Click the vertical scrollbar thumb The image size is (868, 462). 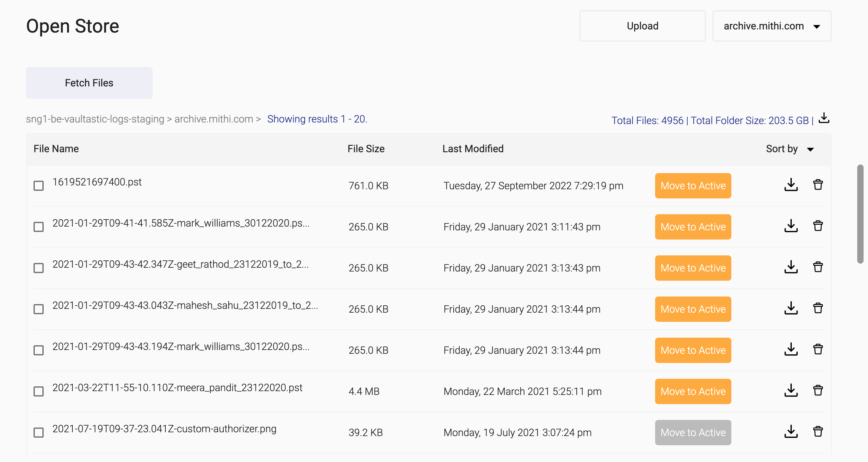[860, 214]
